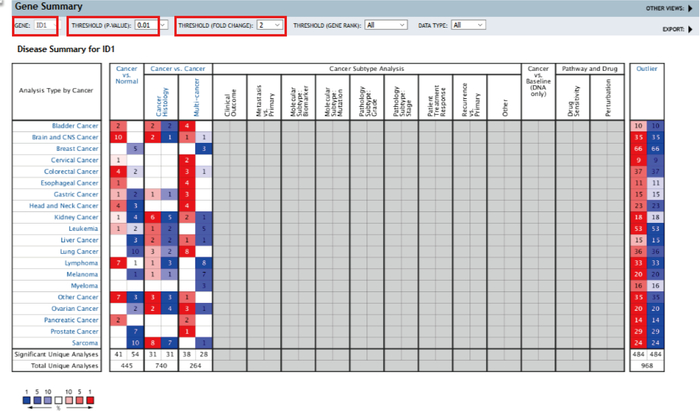The image size is (700, 411).
Task: Click the blue cell 10 in Lung Cancer row
Action: 135,252
